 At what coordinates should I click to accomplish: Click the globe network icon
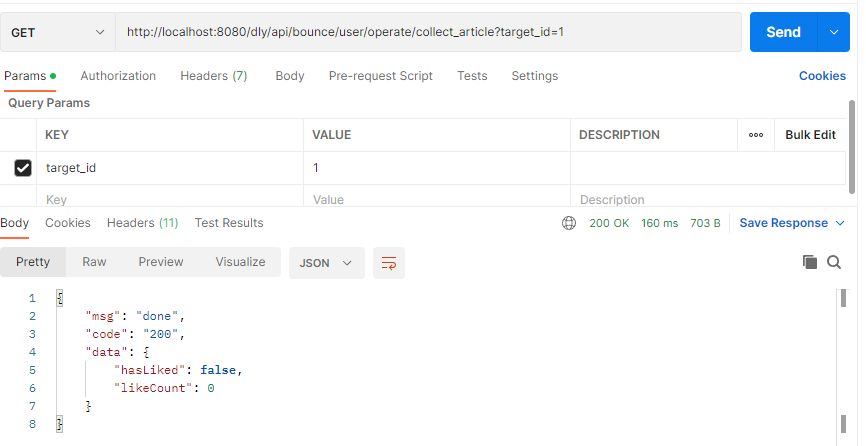[569, 223]
